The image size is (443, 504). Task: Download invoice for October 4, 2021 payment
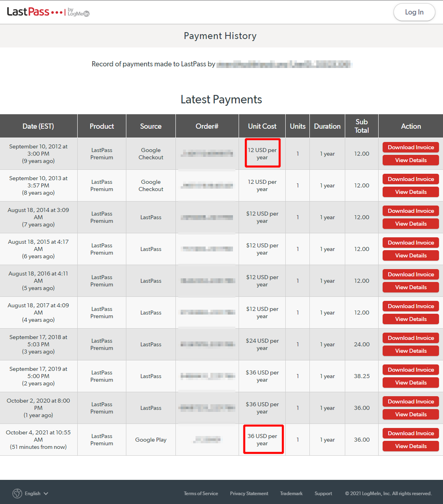(x=411, y=433)
